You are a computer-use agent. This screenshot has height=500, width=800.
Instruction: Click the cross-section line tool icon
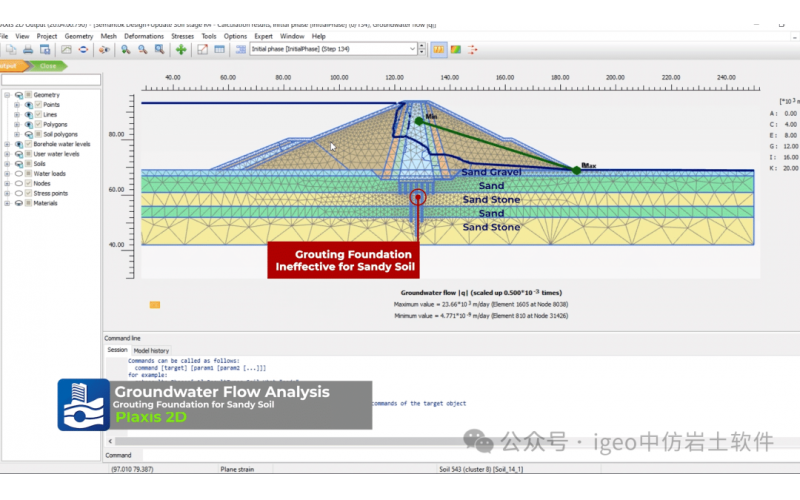[202, 49]
